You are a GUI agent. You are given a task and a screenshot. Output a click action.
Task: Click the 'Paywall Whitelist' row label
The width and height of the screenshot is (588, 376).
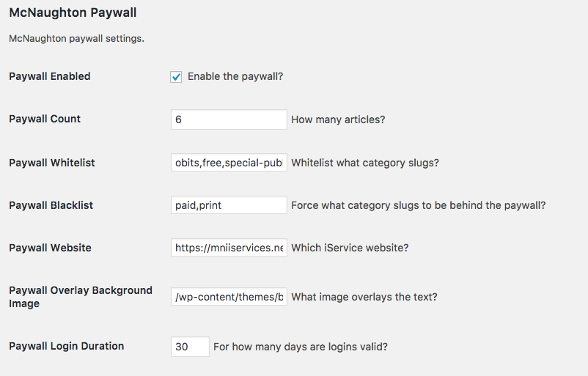pos(52,162)
